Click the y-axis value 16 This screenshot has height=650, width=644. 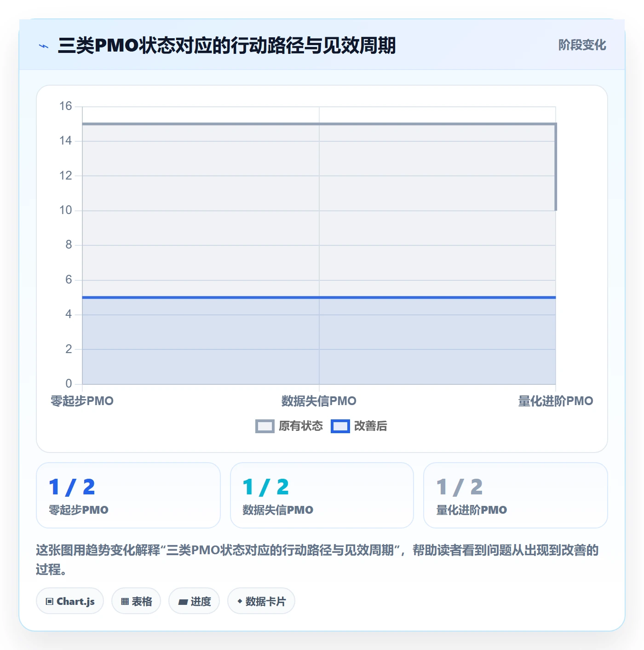(66, 106)
